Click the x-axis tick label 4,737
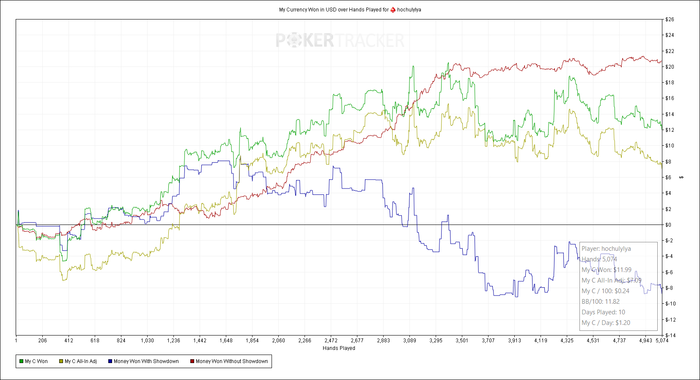The width and height of the screenshot is (700, 380). [619, 340]
